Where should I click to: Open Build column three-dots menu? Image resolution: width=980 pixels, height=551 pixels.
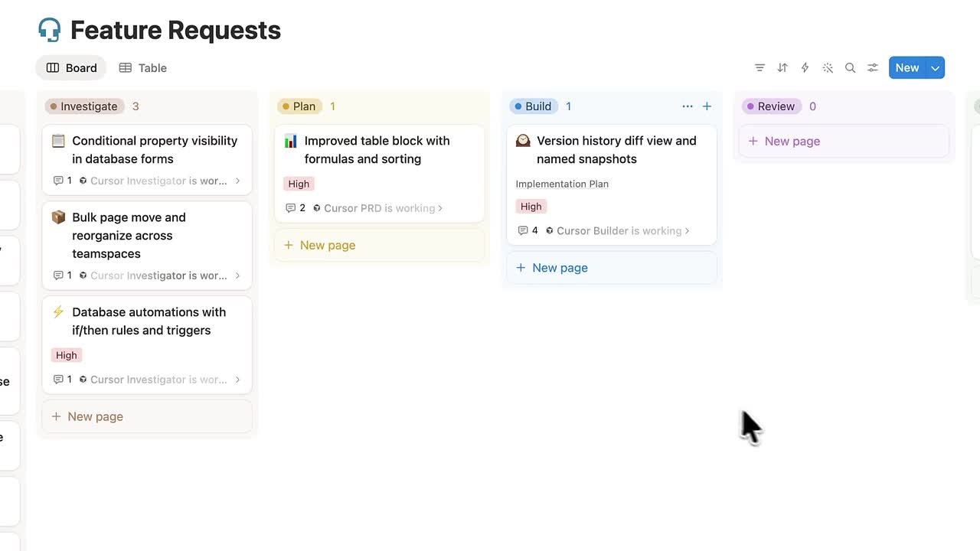click(688, 106)
